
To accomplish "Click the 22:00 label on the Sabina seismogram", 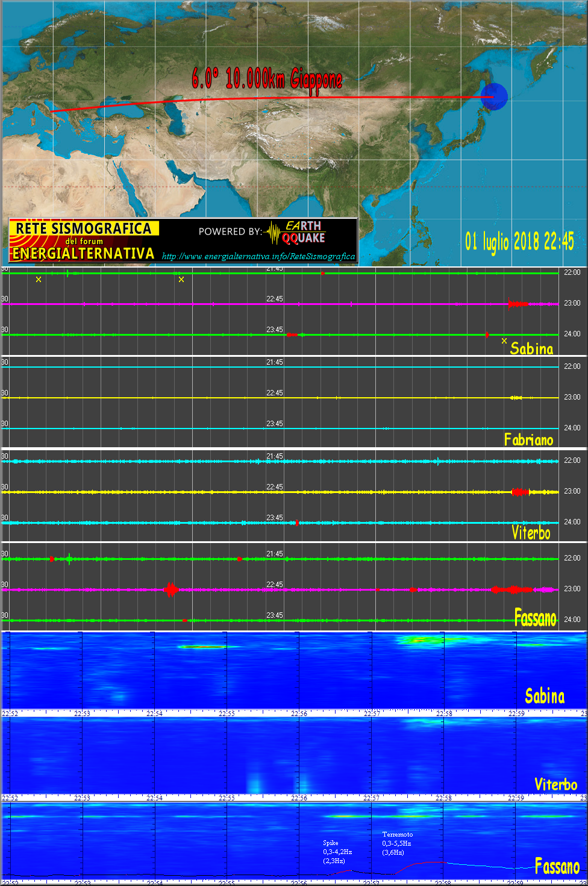I will coord(572,272).
